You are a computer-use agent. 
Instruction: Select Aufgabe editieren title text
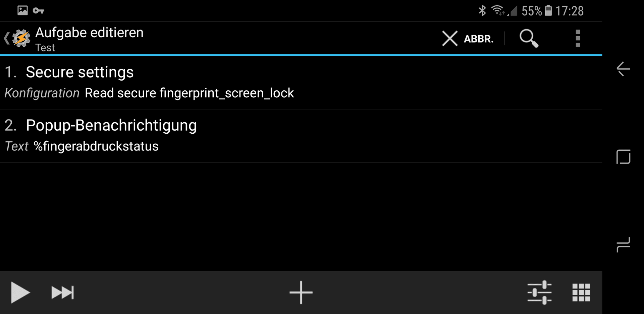pyautogui.click(x=89, y=33)
